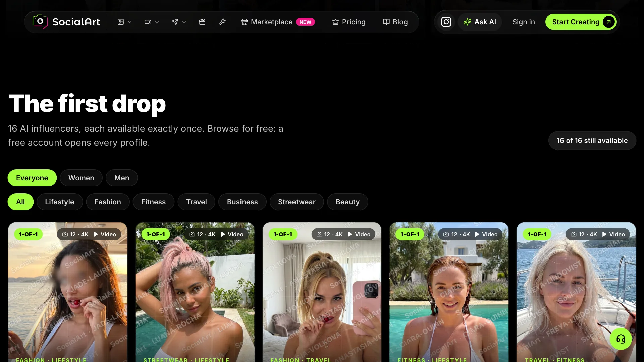The image size is (644, 362).
Task: Filter by Beauty category
Action: point(347,202)
